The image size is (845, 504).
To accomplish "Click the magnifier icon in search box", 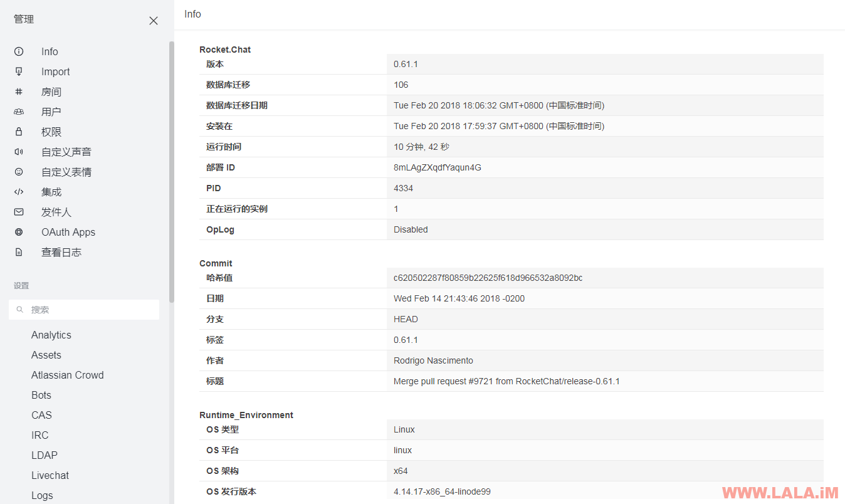I will click(20, 310).
